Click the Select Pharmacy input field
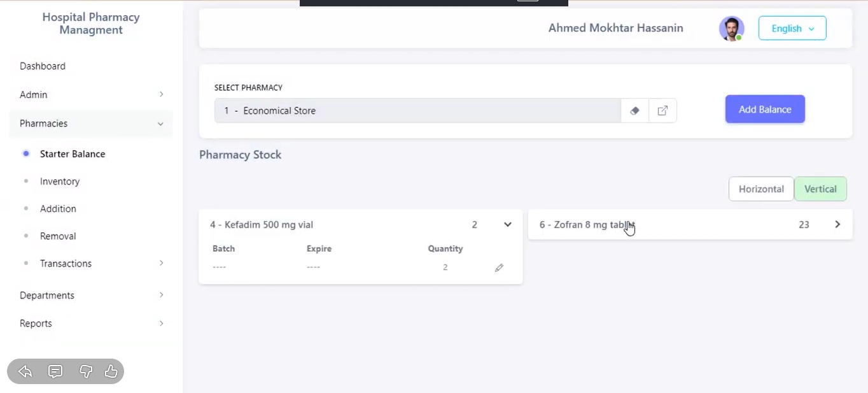 click(417, 111)
